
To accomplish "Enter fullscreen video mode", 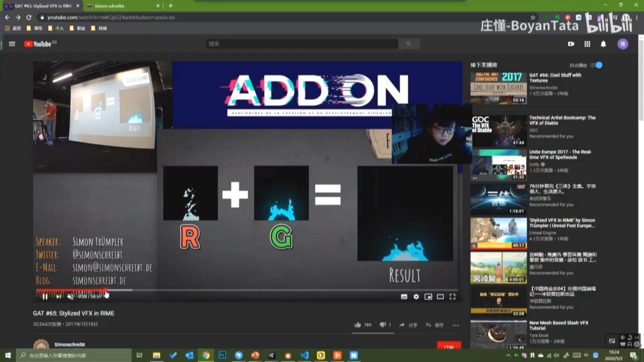I will click(x=452, y=297).
